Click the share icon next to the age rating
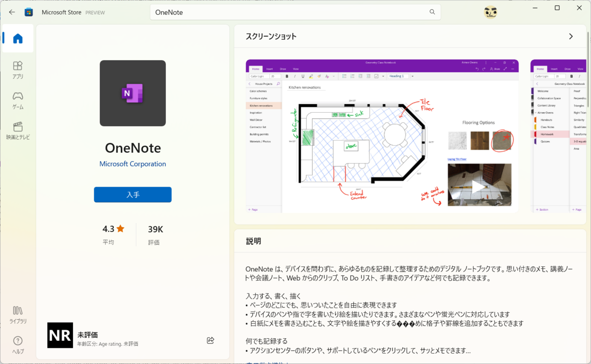This screenshot has width=591, height=364. [210, 340]
